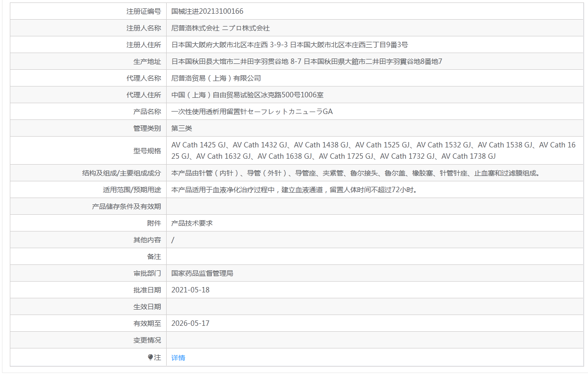Select management class value 第三类
Screen dimensions: 588x374
[x=181, y=129]
